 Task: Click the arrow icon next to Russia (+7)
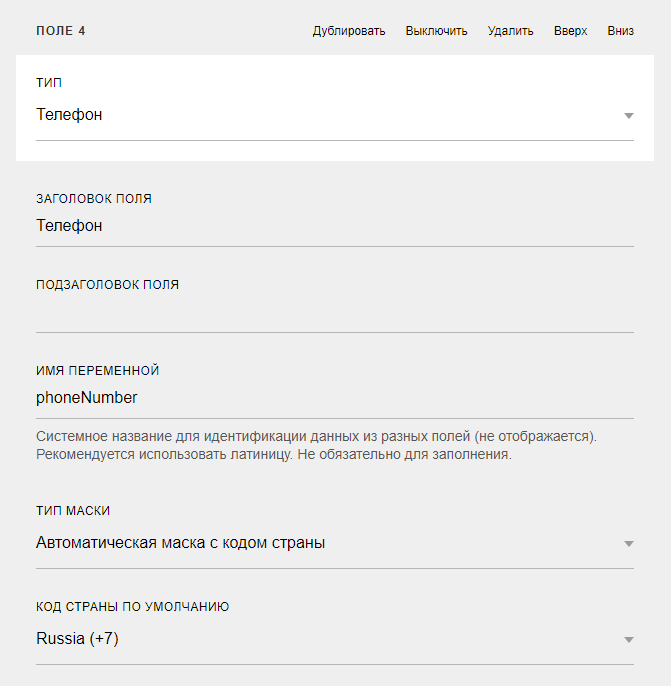[x=629, y=640]
